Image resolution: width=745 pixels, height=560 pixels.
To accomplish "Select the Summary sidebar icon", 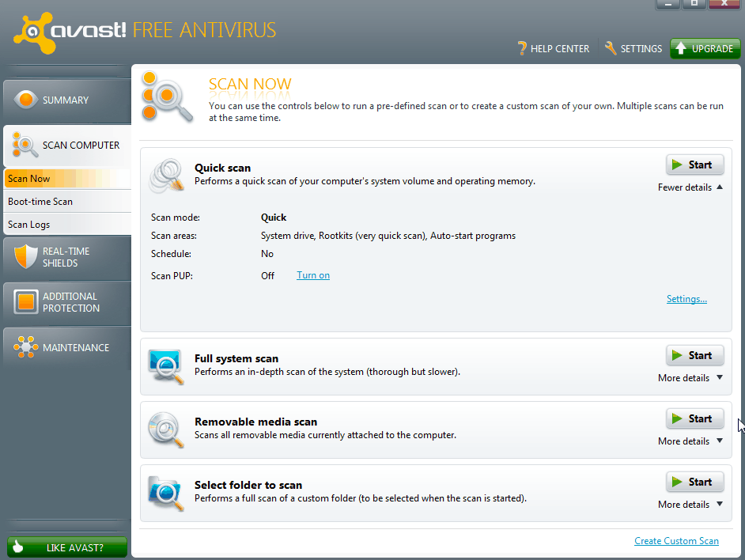I will 24,100.
